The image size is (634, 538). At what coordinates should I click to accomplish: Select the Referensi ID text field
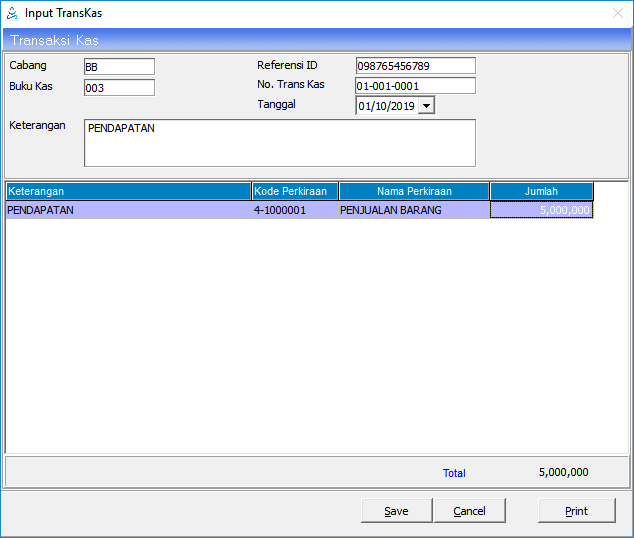[x=415, y=66]
